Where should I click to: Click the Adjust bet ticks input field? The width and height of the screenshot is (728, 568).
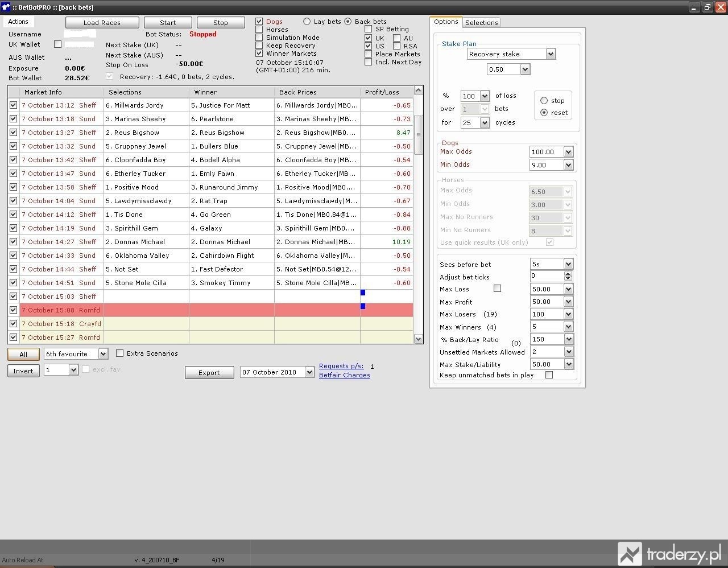pyautogui.click(x=547, y=276)
